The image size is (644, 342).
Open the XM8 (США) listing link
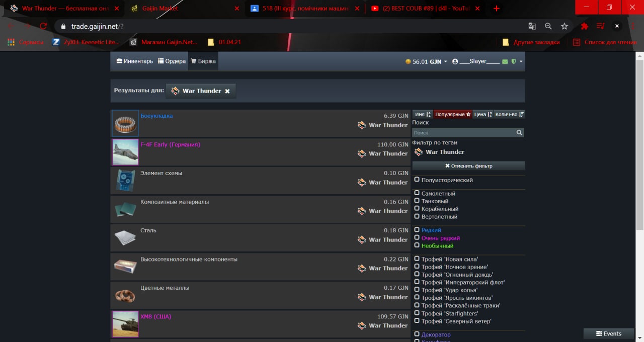[156, 316]
